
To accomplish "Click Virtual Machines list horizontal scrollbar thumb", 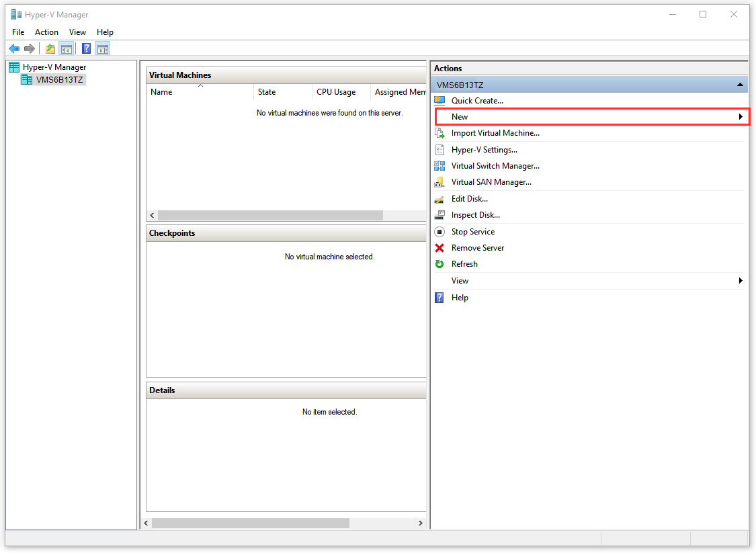I will point(270,215).
